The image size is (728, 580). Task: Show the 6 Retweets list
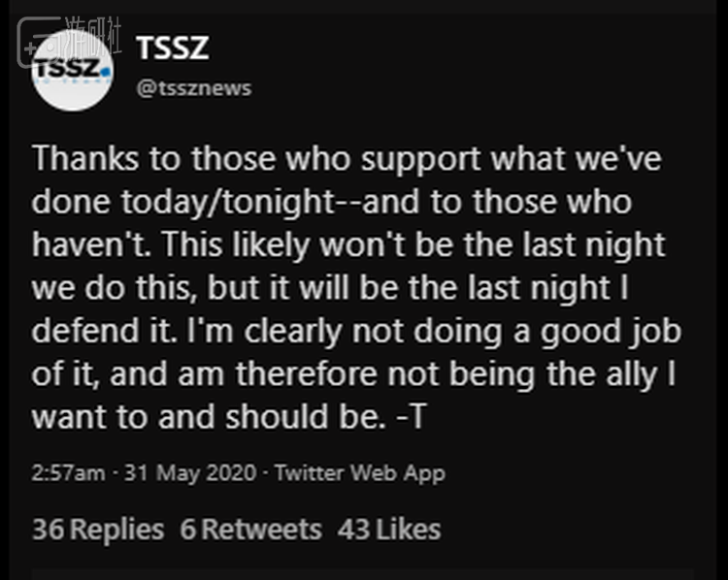point(250,530)
